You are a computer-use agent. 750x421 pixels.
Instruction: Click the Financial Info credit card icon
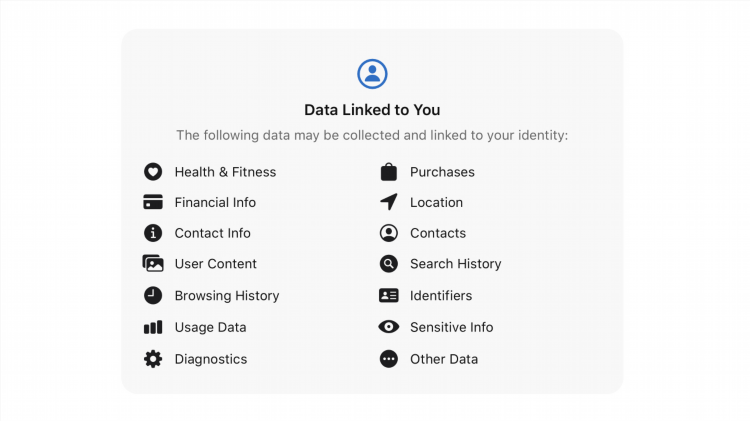coord(153,202)
